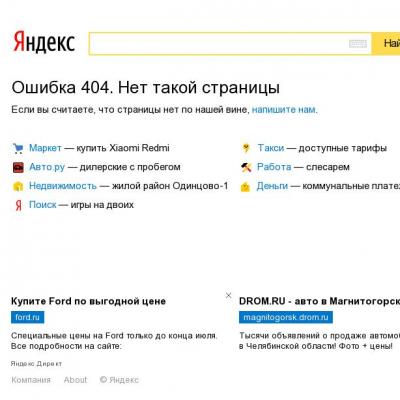Open the About footer link
Image resolution: width=400 pixels, height=400 pixels.
75,380
